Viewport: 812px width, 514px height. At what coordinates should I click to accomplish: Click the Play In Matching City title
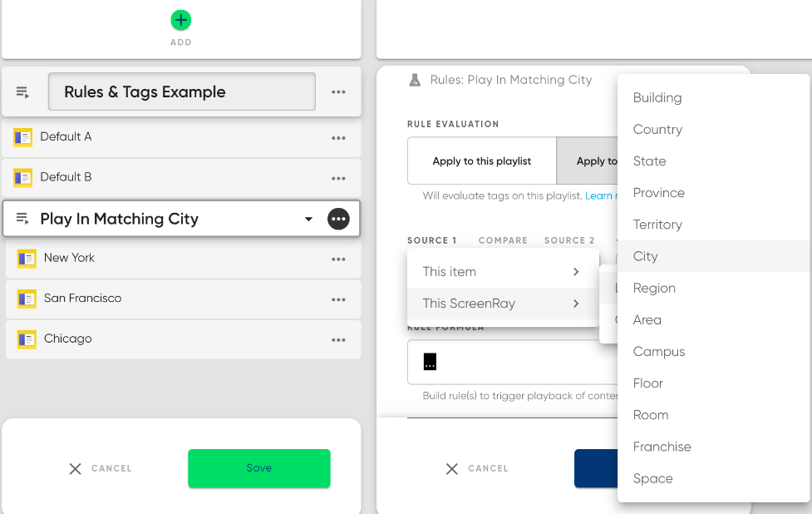coord(119,219)
